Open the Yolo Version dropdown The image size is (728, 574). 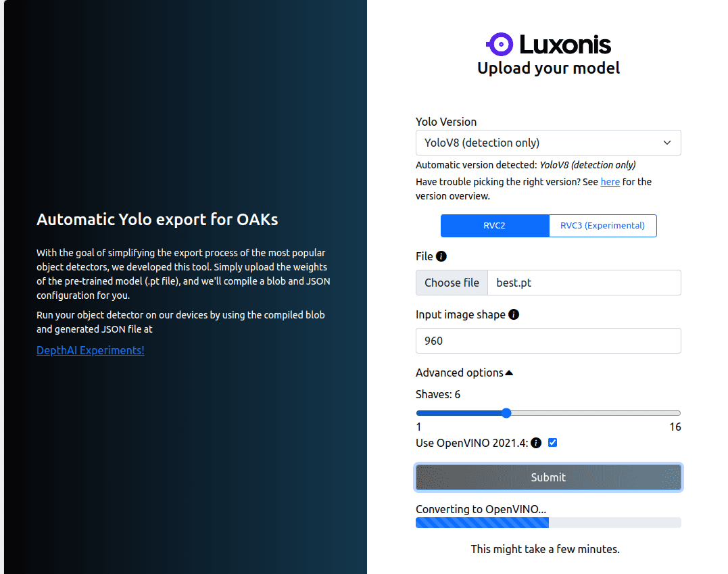(x=548, y=143)
